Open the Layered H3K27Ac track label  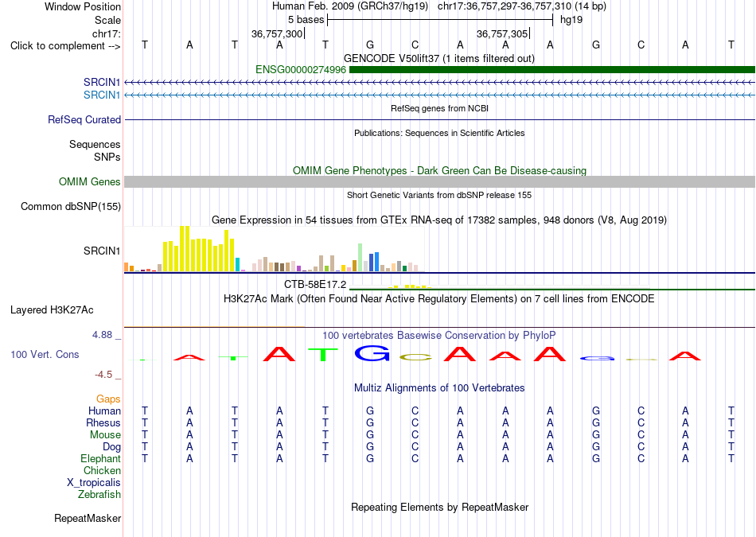pos(52,310)
